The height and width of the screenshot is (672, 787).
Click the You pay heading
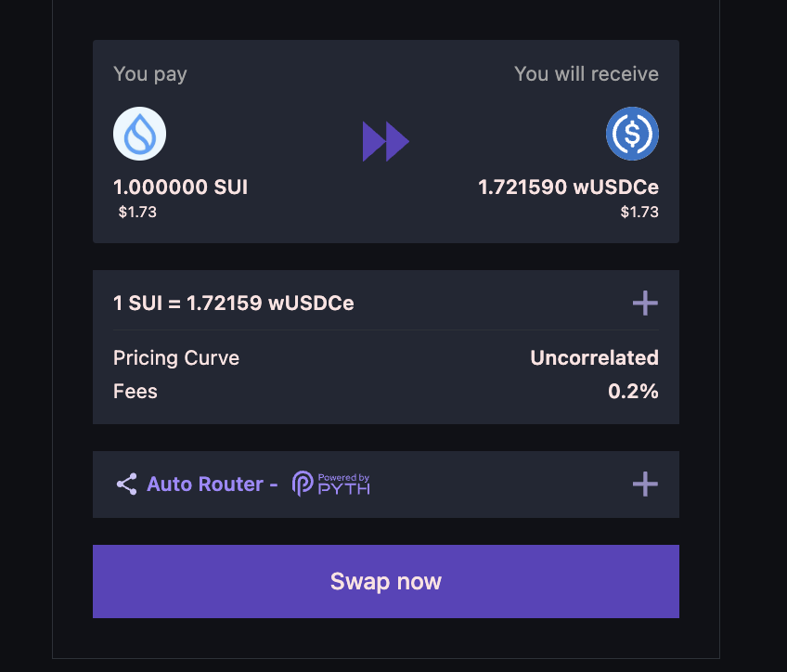(150, 74)
